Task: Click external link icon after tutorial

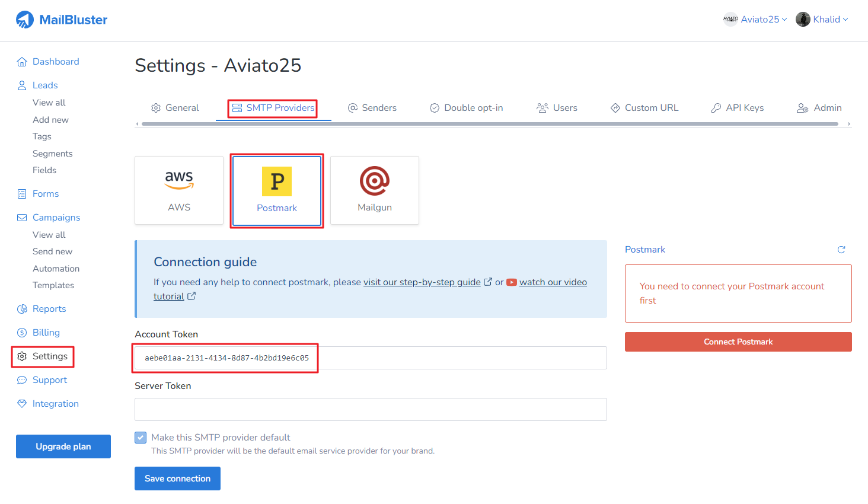Action: [192, 296]
